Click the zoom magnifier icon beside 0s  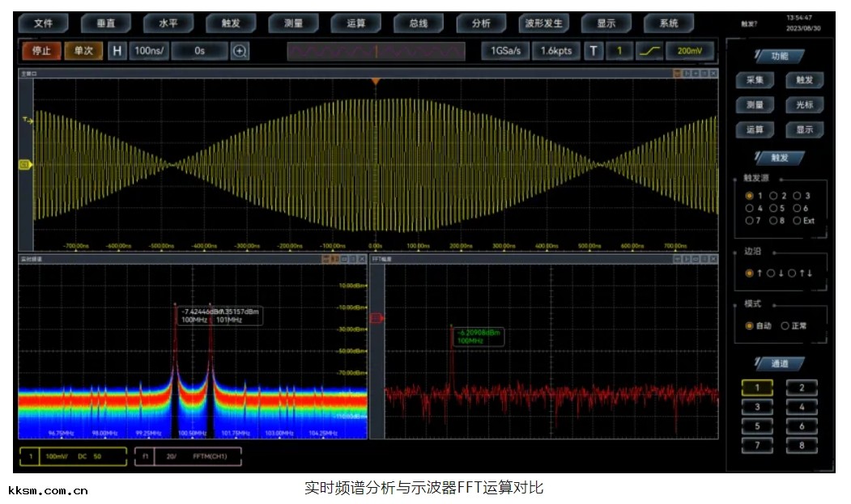(240, 51)
